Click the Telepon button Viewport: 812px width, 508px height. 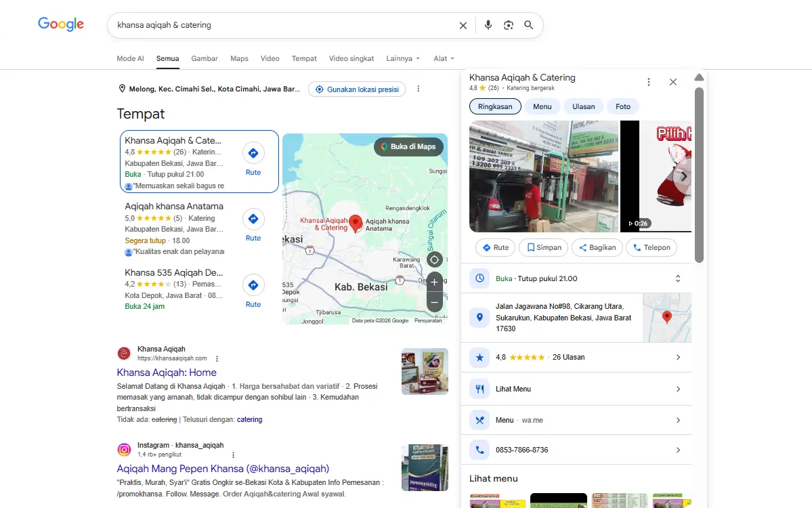651,247
